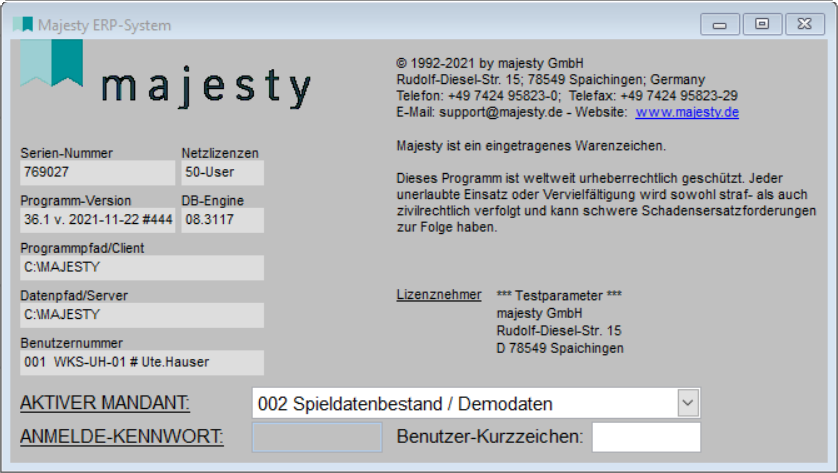Click the ANMELDE-KENNWORT label

click(122, 437)
